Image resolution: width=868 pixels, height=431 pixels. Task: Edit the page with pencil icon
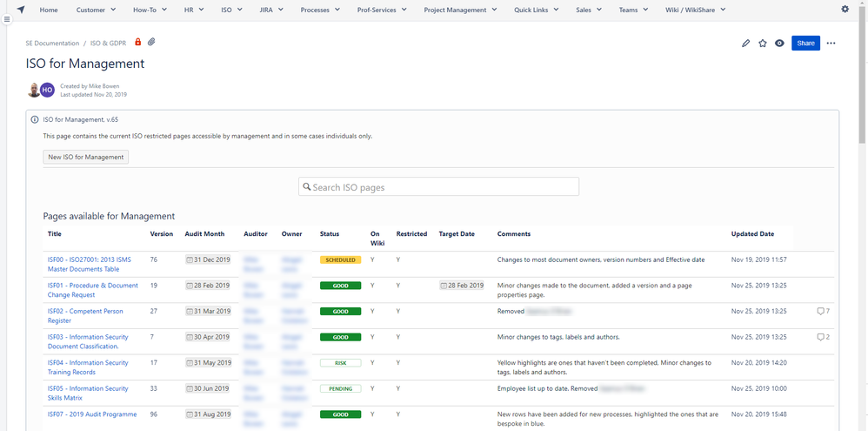click(x=745, y=44)
